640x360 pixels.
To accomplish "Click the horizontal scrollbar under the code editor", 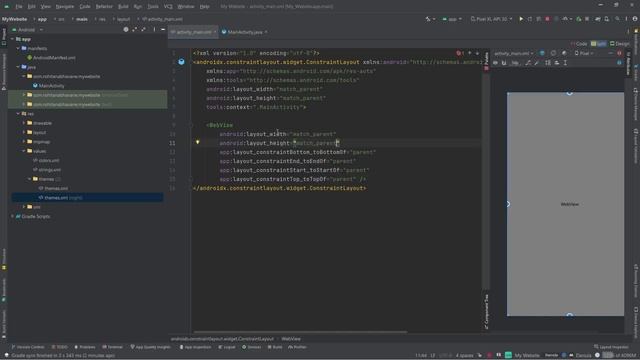I will point(300,332).
